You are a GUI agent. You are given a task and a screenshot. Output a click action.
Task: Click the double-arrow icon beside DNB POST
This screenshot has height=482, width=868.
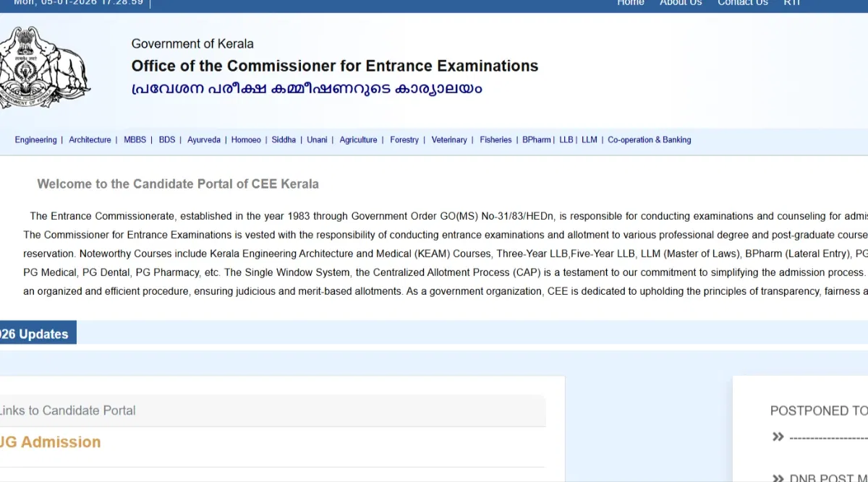point(778,478)
